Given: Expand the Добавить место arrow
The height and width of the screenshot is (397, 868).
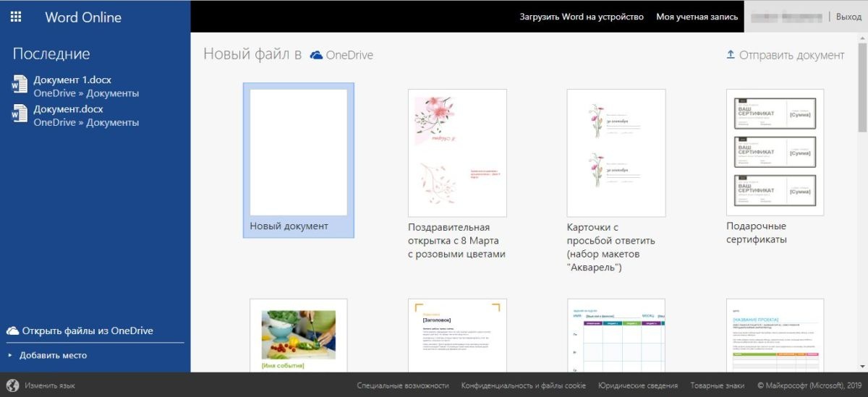Looking at the screenshot, I should tap(10, 355).
